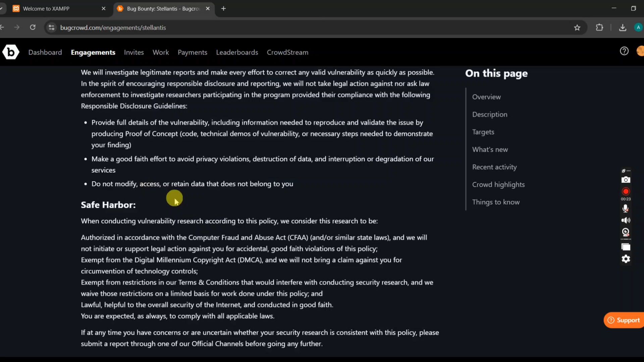Open Invites in navigation bar
Viewport: 644px width, 362px height.
pyautogui.click(x=134, y=52)
